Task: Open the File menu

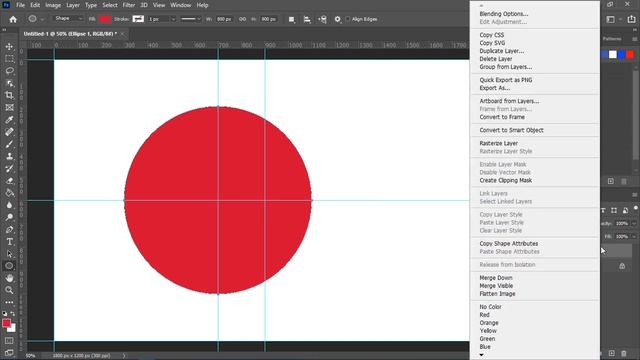Action: pyautogui.click(x=20, y=5)
